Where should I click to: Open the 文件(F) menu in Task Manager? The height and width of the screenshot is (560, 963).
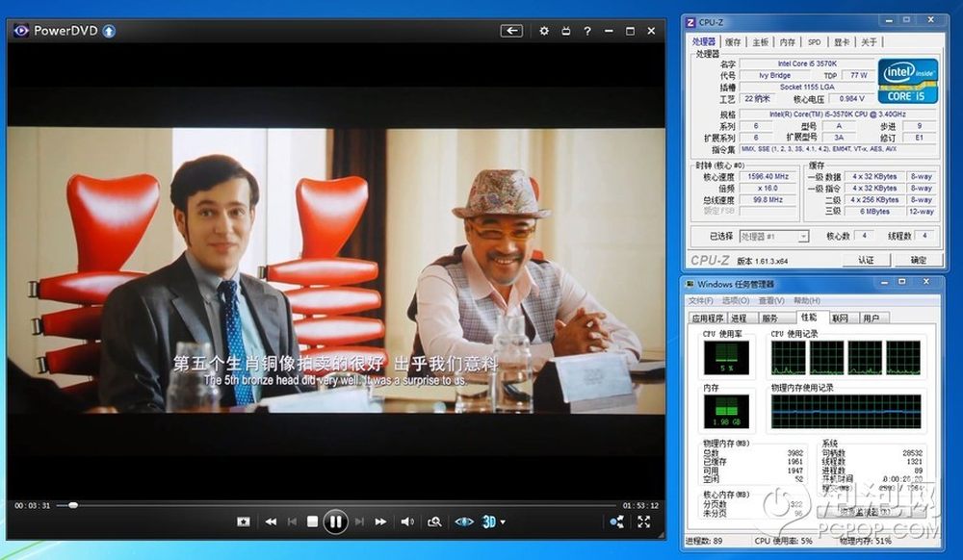pos(701,300)
